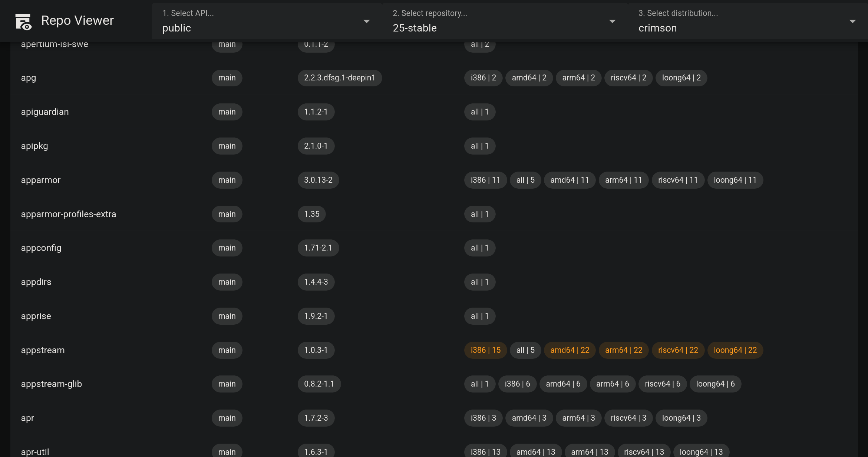
Task: Click the apprise version chip 1.9.2-1
Action: tap(316, 316)
